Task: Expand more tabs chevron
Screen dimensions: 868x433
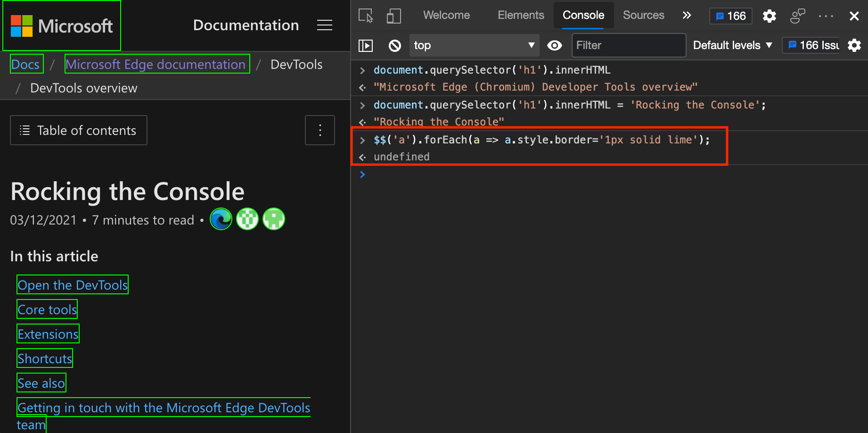Action: click(687, 15)
